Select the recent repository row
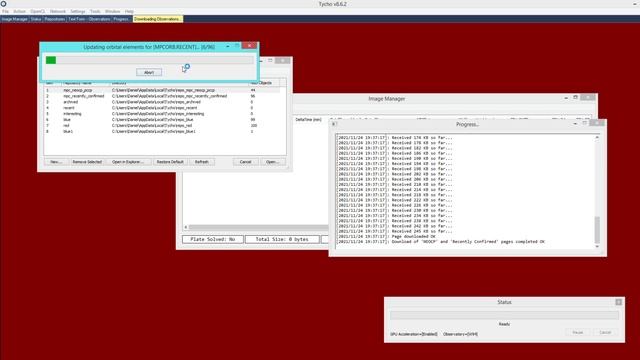The image size is (640, 360). (162, 108)
